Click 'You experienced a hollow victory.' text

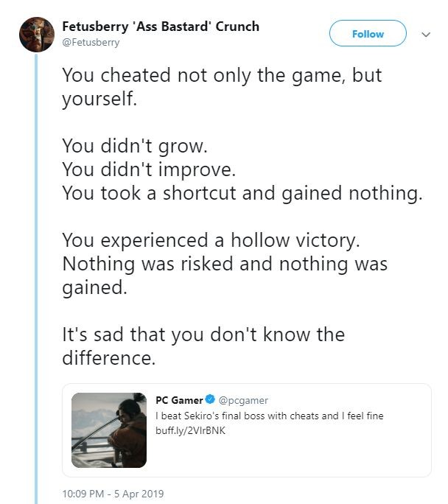click(x=211, y=240)
